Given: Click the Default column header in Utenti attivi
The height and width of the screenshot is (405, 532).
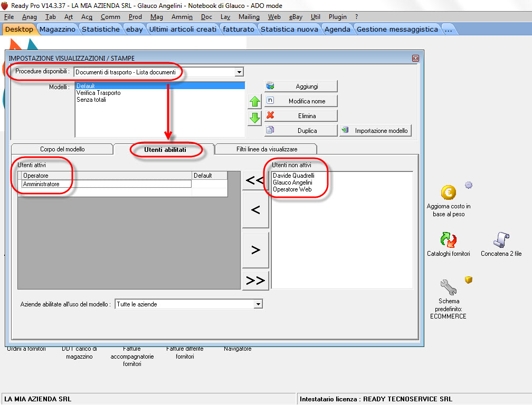Looking at the screenshot, I should (x=210, y=175).
